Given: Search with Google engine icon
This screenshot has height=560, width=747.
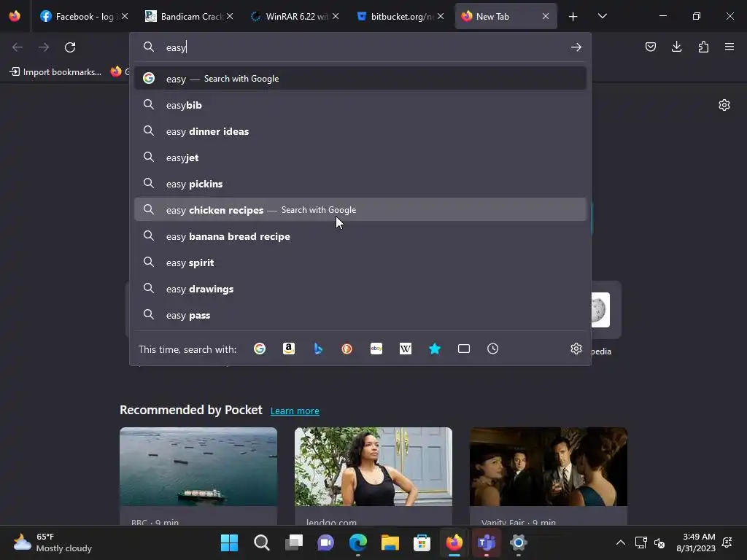Looking at the screenshot, I should [x=259, y=349].
